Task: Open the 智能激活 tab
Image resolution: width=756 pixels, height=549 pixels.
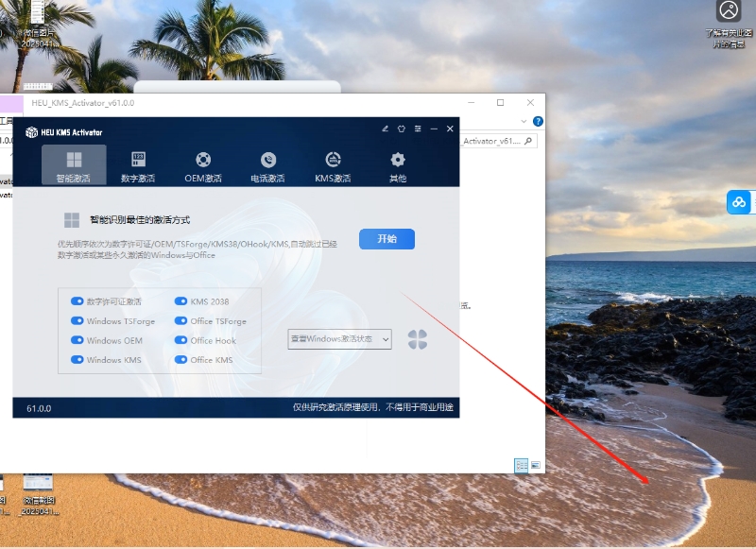Action: (74, 164)
